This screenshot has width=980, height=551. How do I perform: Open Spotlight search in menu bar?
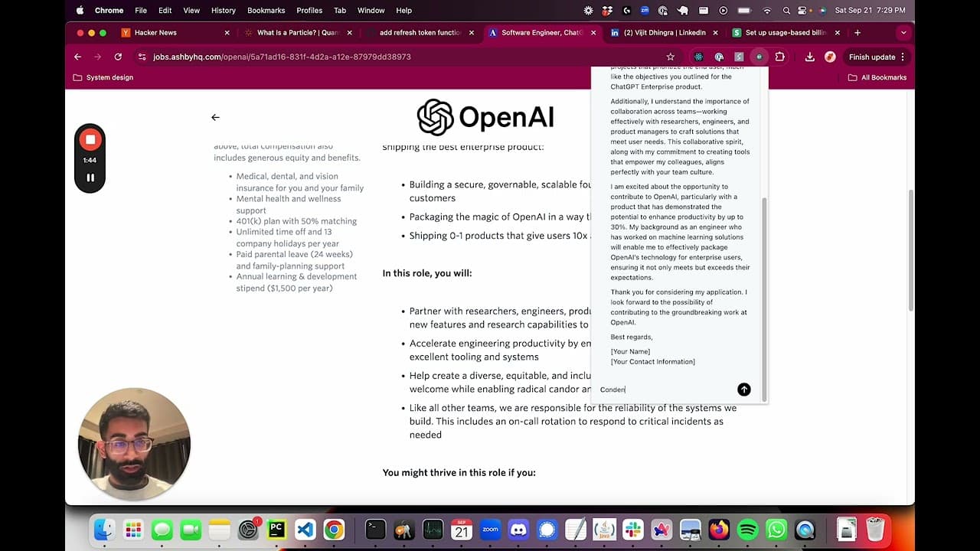coord(787,11)
